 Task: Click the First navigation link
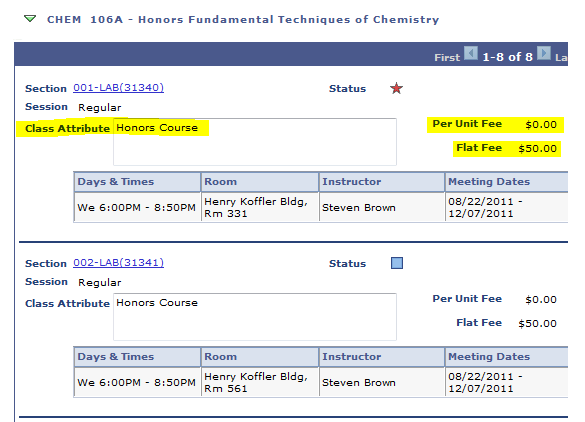click(x=447, y=57)
